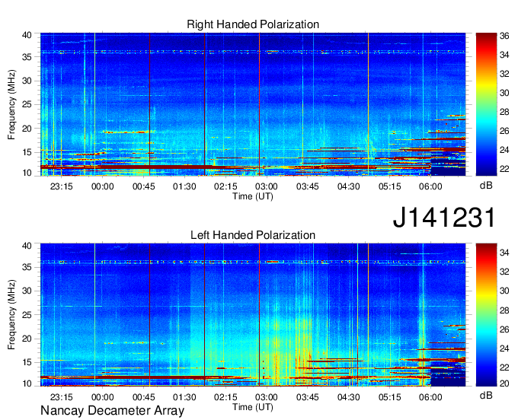Click the 'Nancay Decameter Array' caption
The width and height of the screenshot is (518, 420).
[x=112, y=411]
